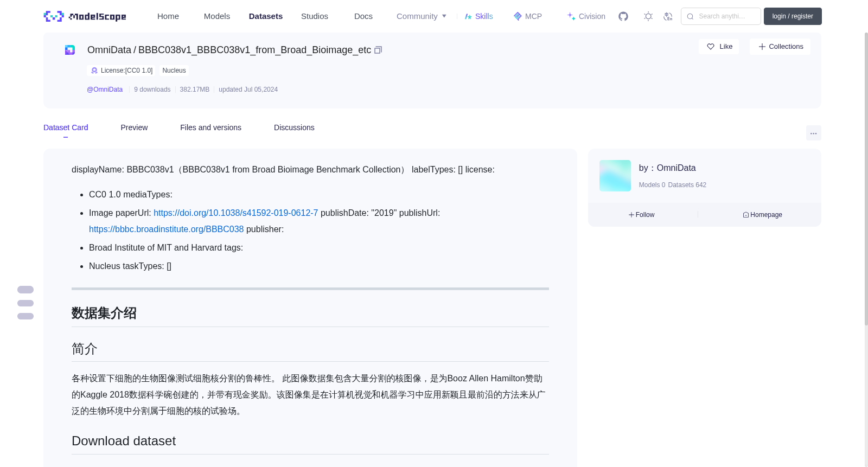
Task: Click the 'CC0 1.0 mediaTypes:' list item
Action: [131, 195]
